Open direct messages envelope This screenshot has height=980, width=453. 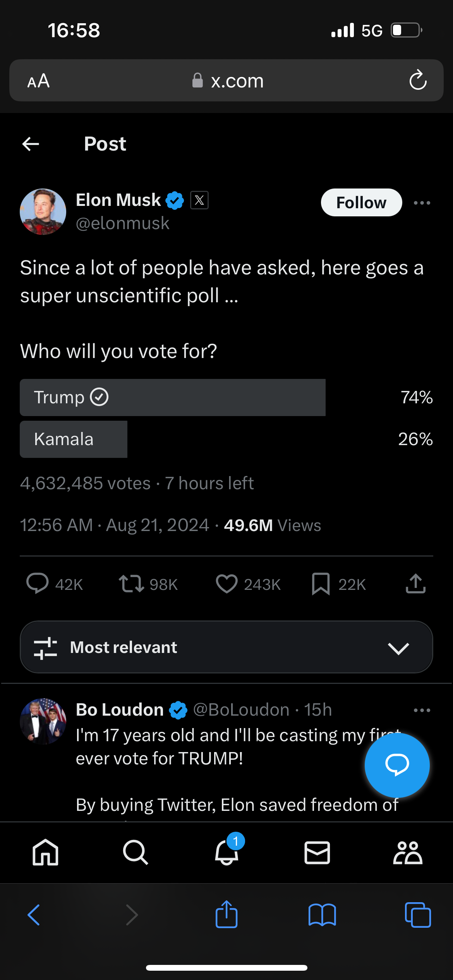tap(317, 852)
